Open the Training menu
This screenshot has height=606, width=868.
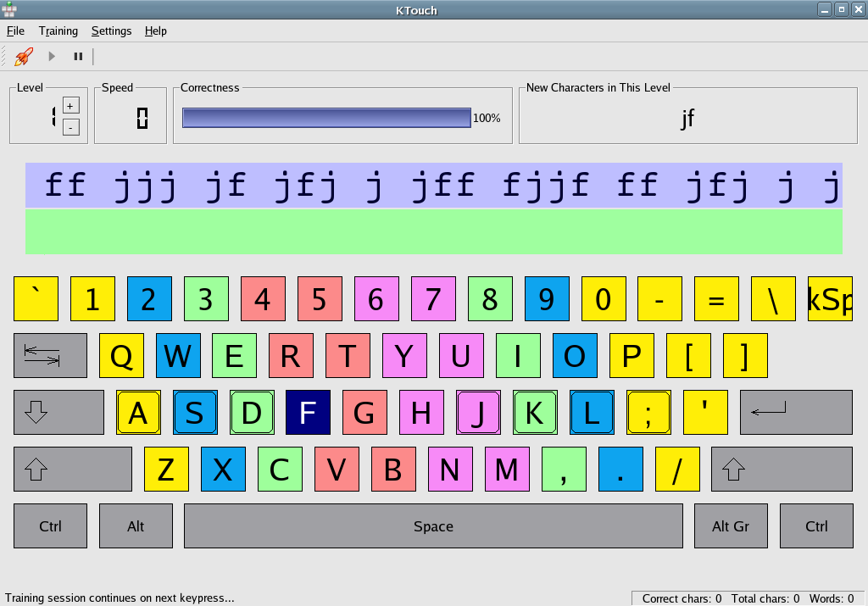[58, 31]
